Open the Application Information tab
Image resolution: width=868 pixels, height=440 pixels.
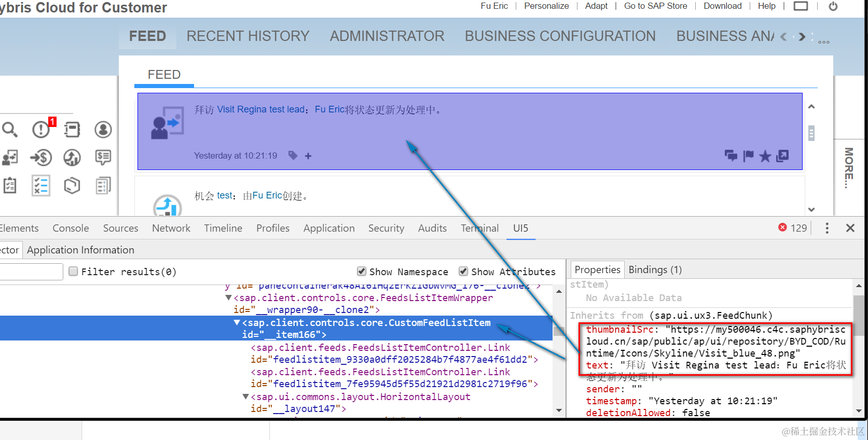pos(80,250)
